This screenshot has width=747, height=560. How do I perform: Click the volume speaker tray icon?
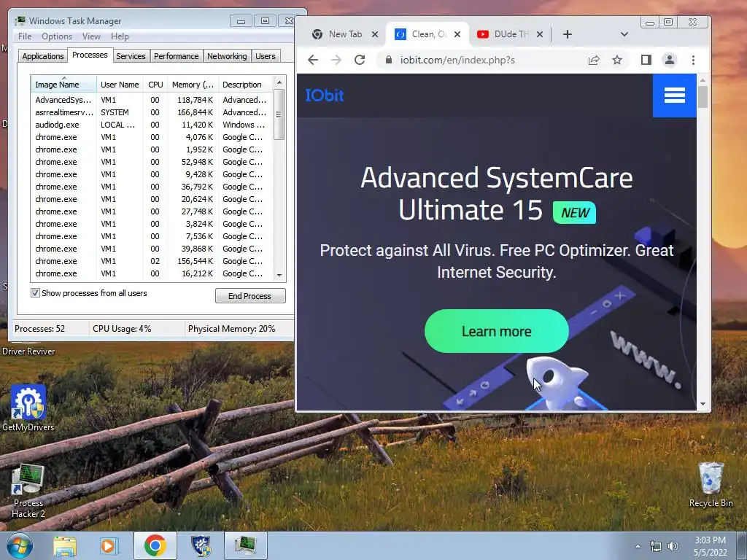(673, 547)
